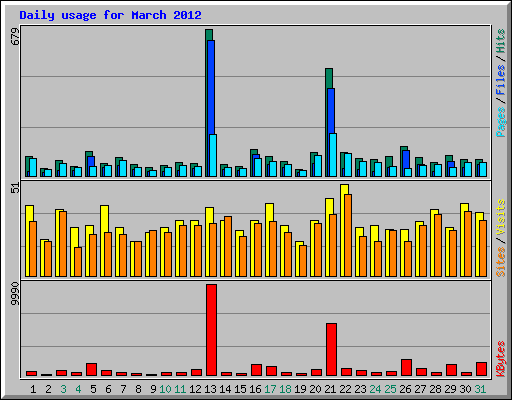
Task: Click the blue files bar for day 26
Action: click(406, 159)
